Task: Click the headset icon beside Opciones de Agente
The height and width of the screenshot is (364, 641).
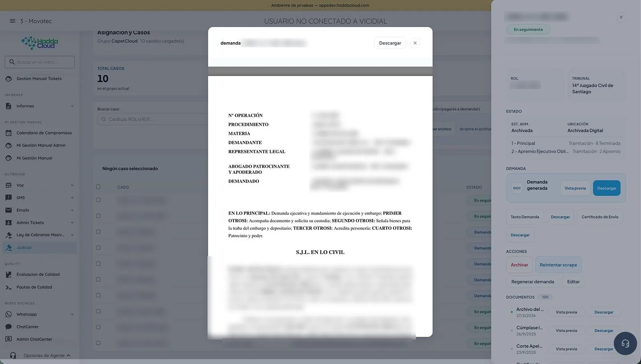Action: tap(13, 356)
